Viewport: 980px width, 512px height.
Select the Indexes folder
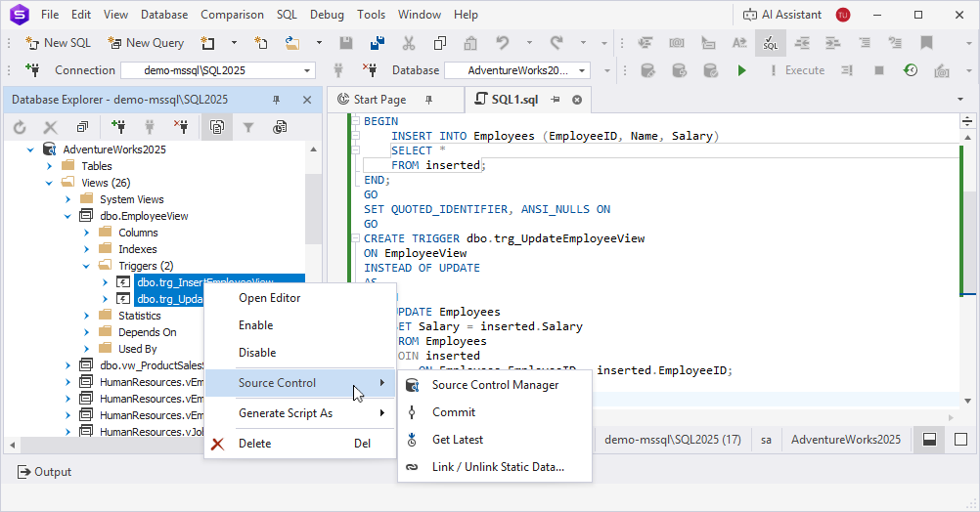[x=138, y=249]
